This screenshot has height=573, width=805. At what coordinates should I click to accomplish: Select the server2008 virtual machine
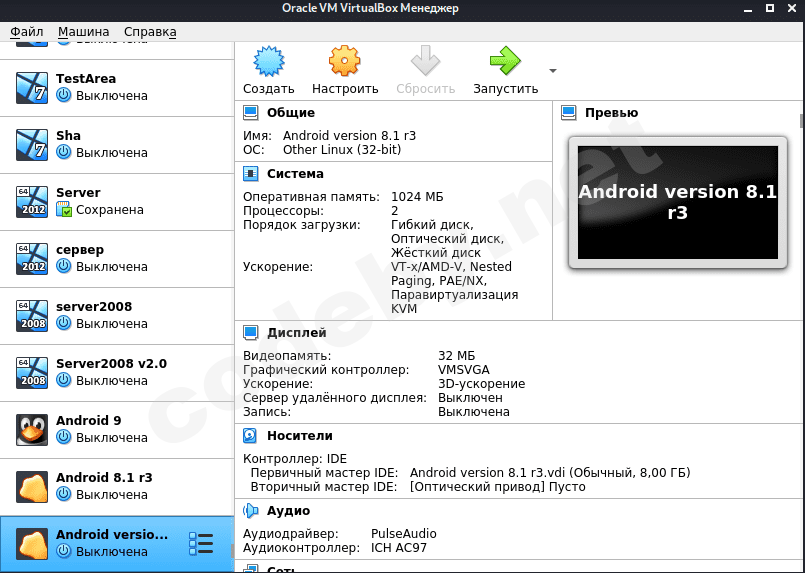[x=117, y=316]
